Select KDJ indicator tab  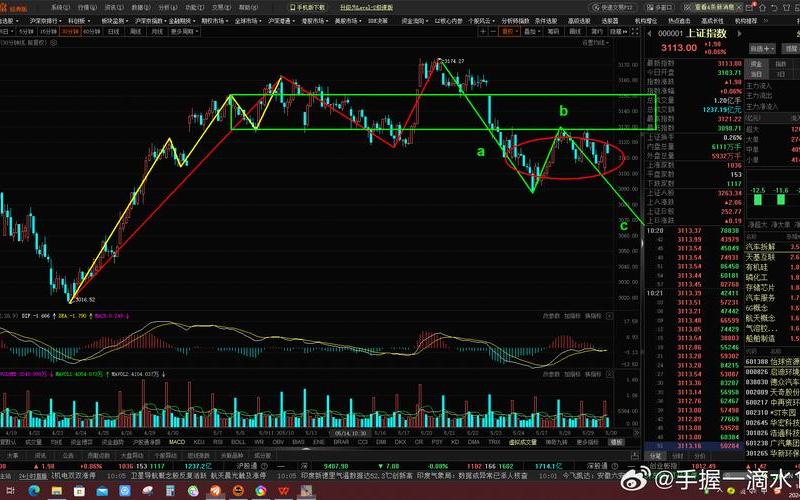[x=199, y=442]
